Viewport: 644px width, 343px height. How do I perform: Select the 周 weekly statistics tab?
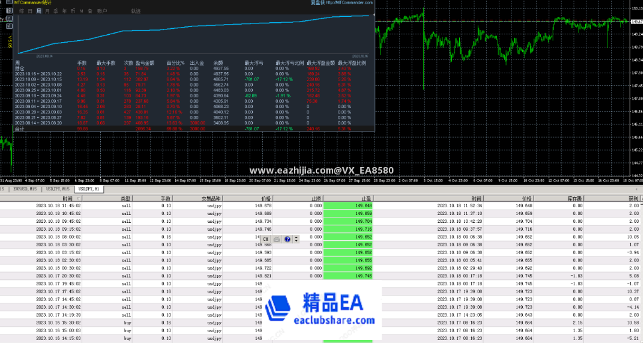click(38, 11)
